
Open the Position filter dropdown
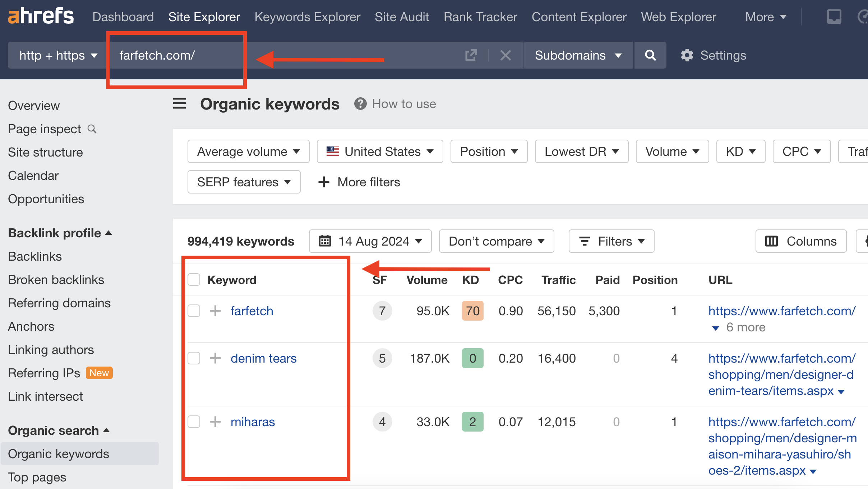click(x=489, y=152)
